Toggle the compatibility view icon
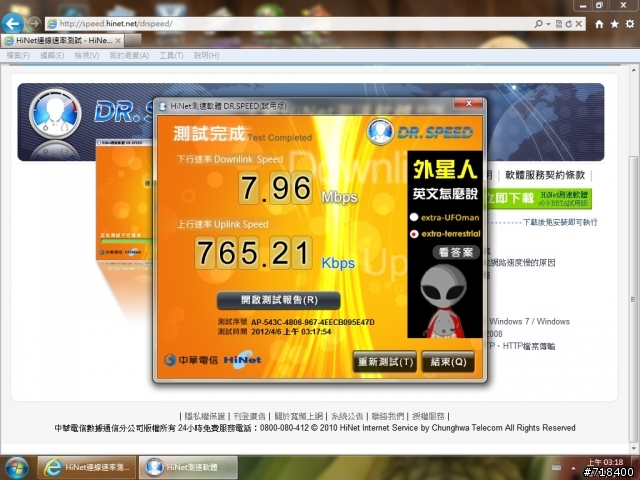640x480 pixels. click(x=559, y=24)
